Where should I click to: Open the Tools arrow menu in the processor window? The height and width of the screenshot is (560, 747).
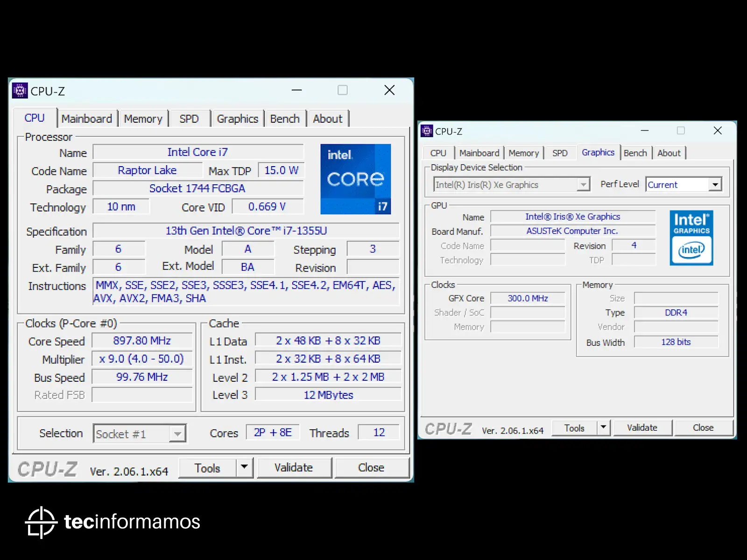244,467
